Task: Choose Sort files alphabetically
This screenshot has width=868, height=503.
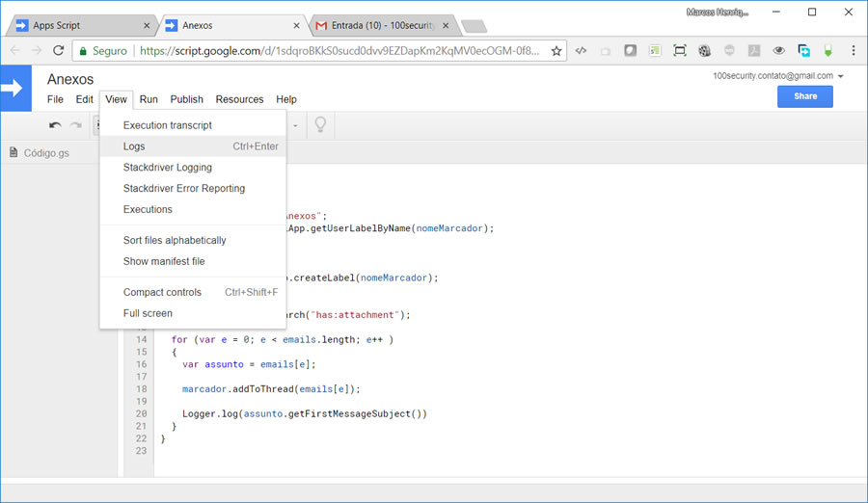Action: [x=193, y=240]
